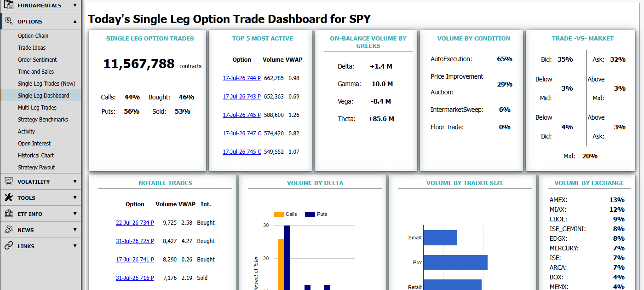Click the Pro trader size bar
This screenshot has height=290, width=644.
click(455, 262)
